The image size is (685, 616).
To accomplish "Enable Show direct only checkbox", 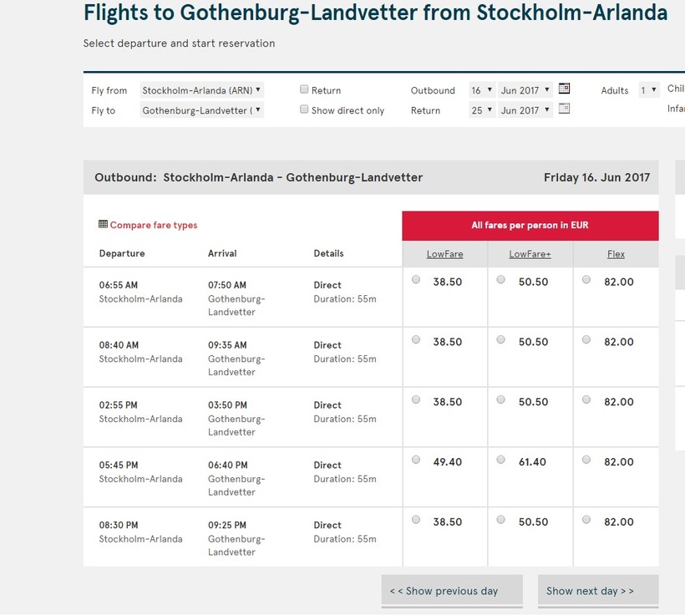I will pyautogui.click(x=305, y=109).
